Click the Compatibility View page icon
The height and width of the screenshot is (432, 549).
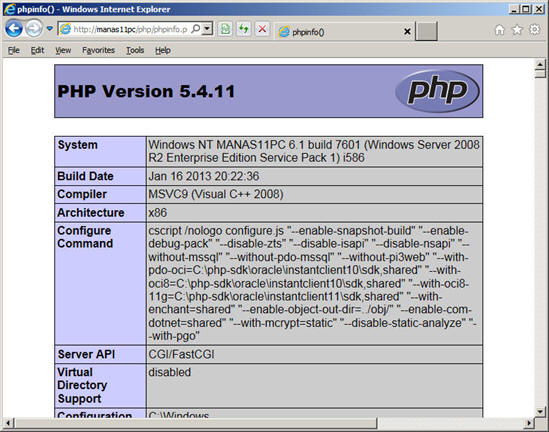[x=225, y=29]
